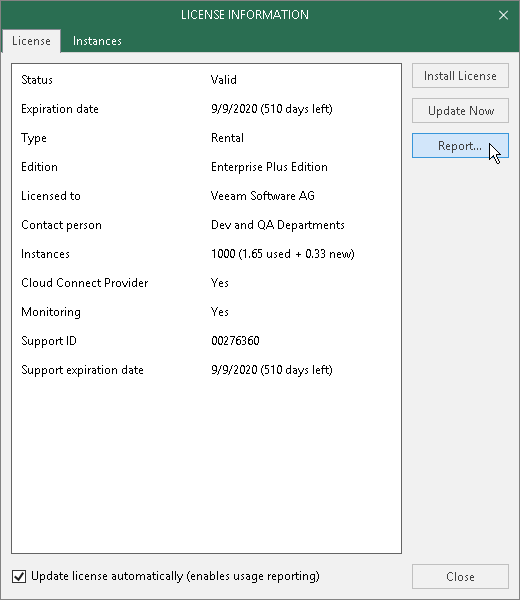The width and height of the screenshot is (520, 600).
Task: Click the Licensed to label
Action: pyautogui.click(x=51, y=196)
